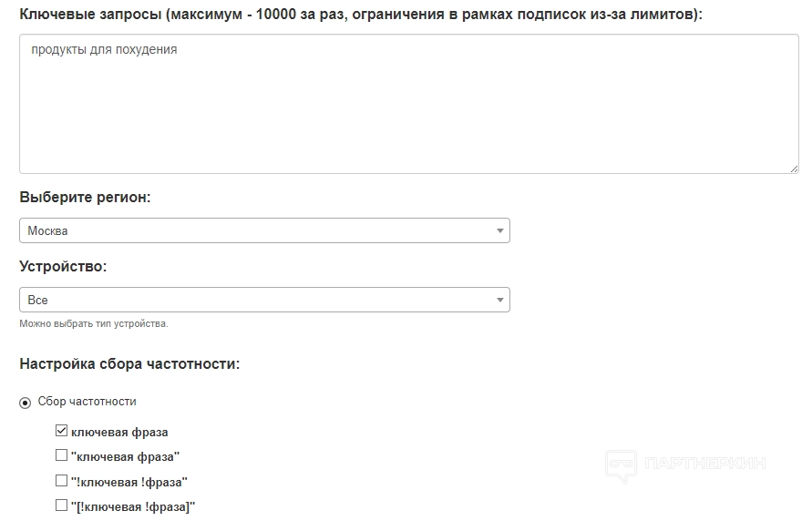This screenshot has width=812, height=531.
Task: Click the Выберите регион heading
Action: (85, 198)
